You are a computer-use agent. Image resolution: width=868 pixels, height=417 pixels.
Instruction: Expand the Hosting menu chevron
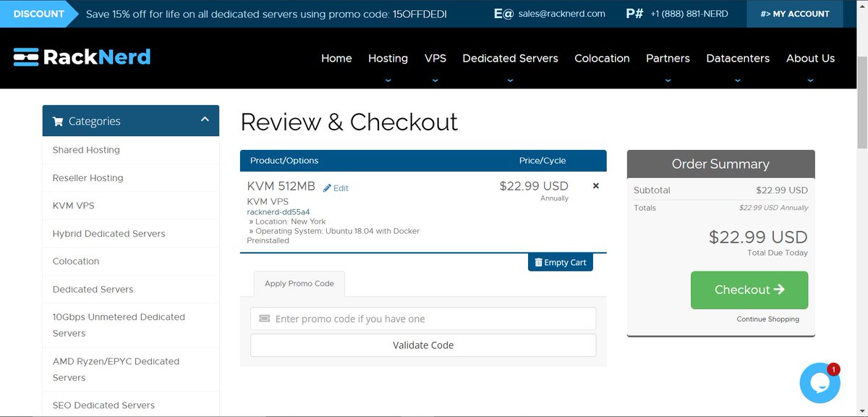[388, 80]
